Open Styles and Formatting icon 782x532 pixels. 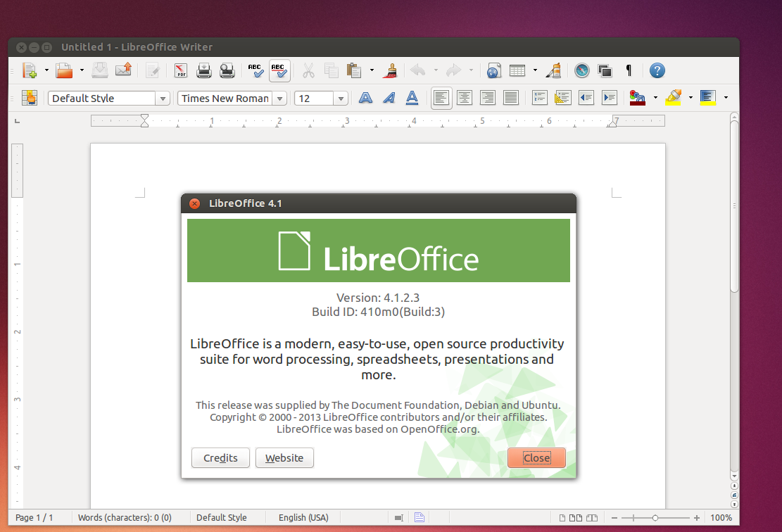tap(30, 97)
